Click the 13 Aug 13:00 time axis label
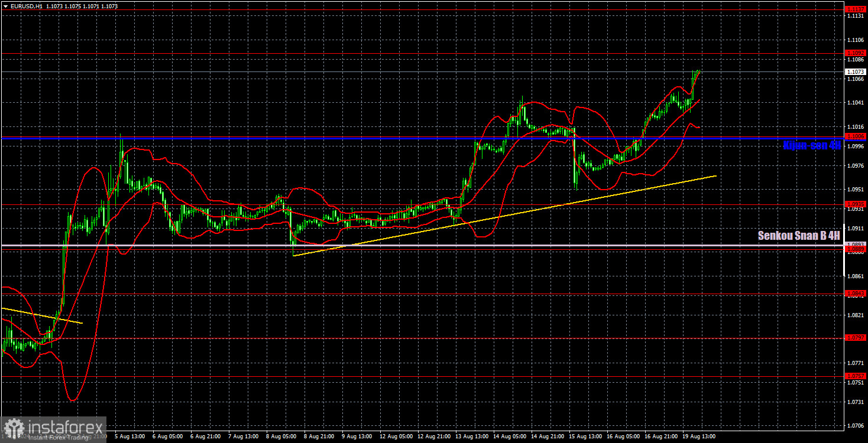The width and height of the screenshot is (868, 443). click(471, 437)
